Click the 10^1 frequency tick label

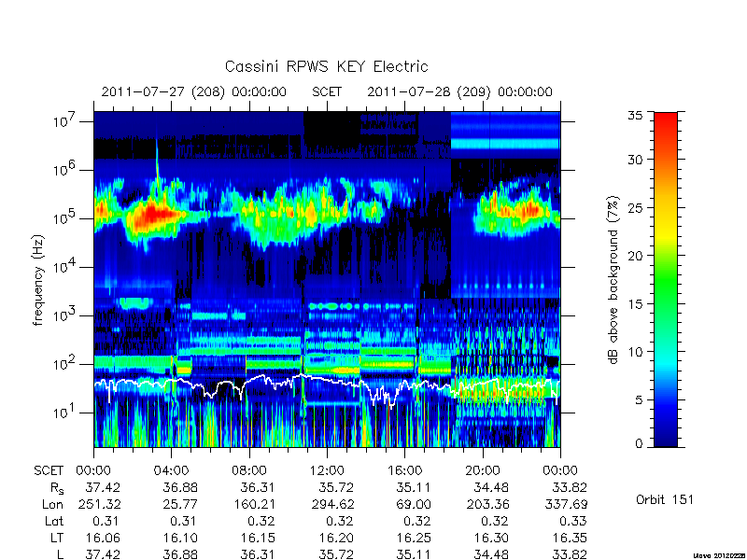point(64,412)
